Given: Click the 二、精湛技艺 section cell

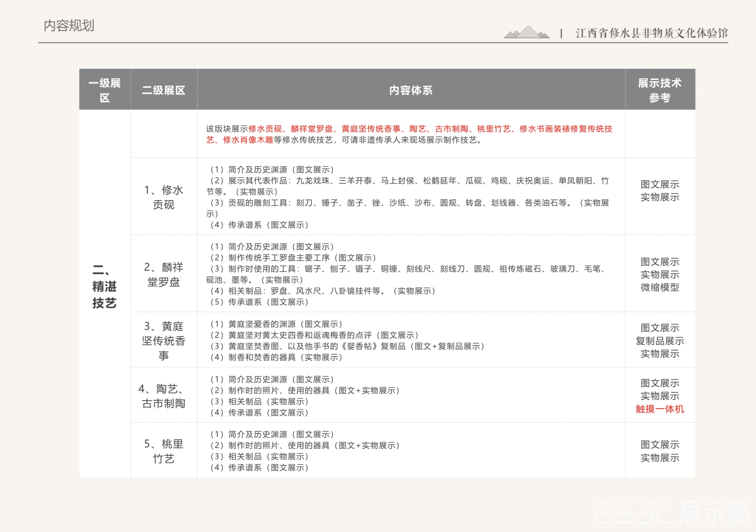Looking at the screenshot, I should 104,286.
